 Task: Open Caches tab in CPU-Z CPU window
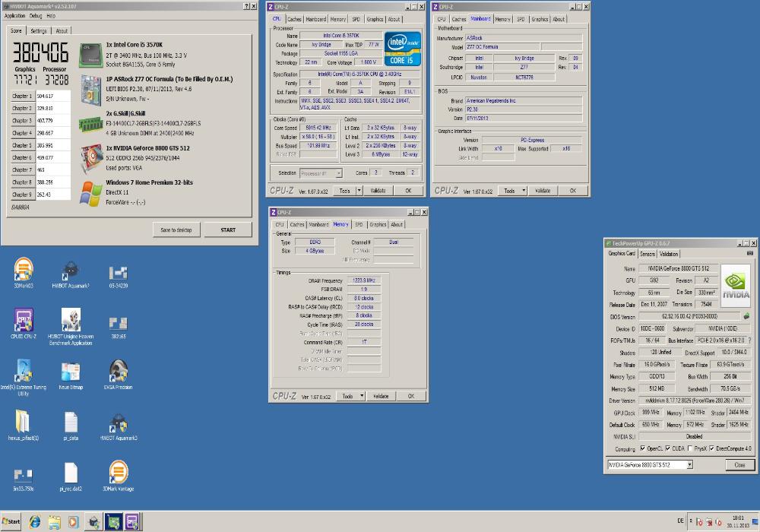pyautogui.click(x=294, y=20)
